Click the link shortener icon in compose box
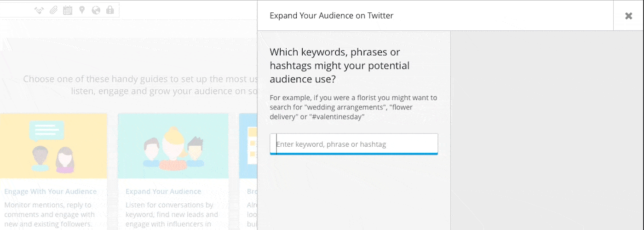Image resolution: width=644 pixels, height=230 pixels. coord(39,10)
